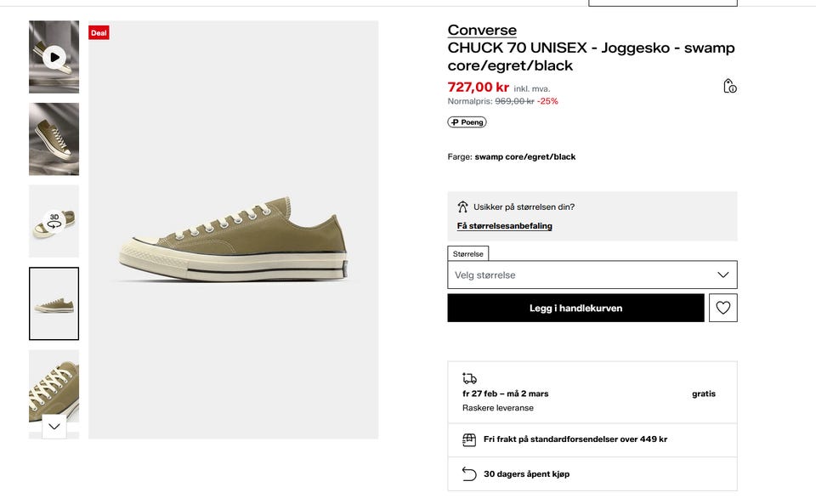Click the price info icon
Screen dimensions: 816x504
click(729, 86)
